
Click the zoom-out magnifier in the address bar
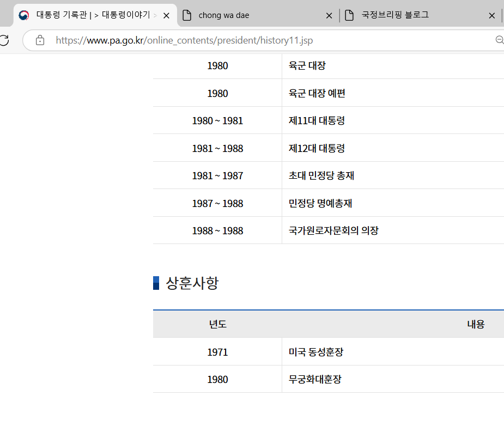(x=499, y=40)
